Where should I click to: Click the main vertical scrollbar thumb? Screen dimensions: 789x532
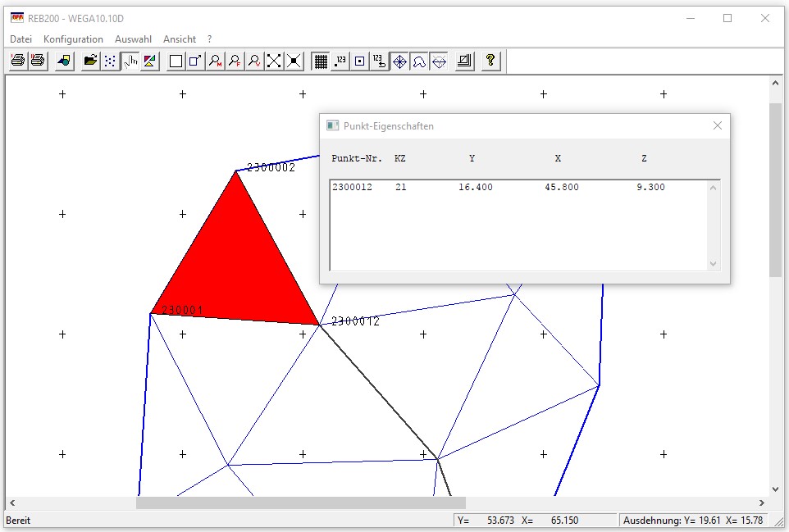click(775, 189)
